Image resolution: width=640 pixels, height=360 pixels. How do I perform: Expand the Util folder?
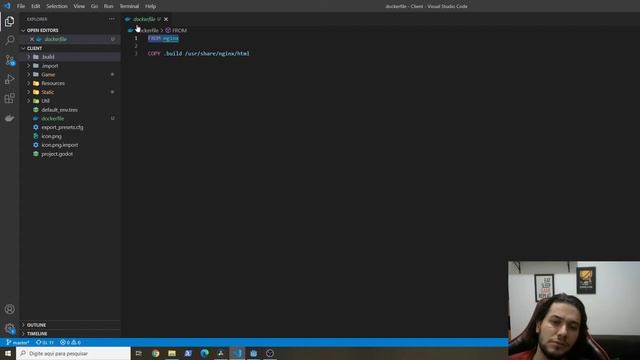click(45, 101)
